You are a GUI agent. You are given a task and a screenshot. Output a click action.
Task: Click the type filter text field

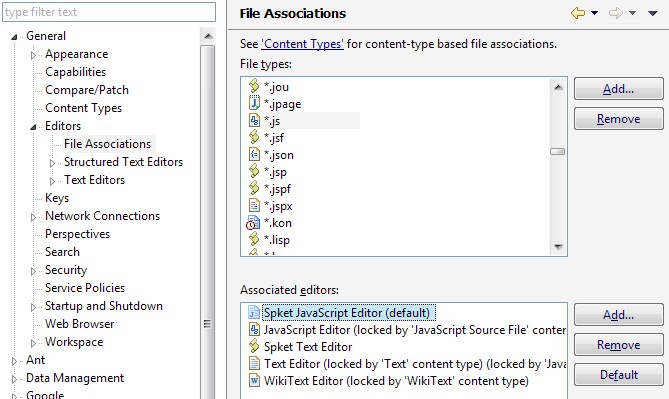pos(109,12)
